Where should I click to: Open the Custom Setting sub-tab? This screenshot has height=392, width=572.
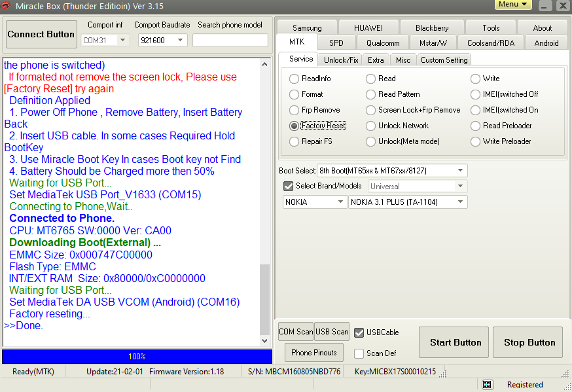(x=444, y=60)
